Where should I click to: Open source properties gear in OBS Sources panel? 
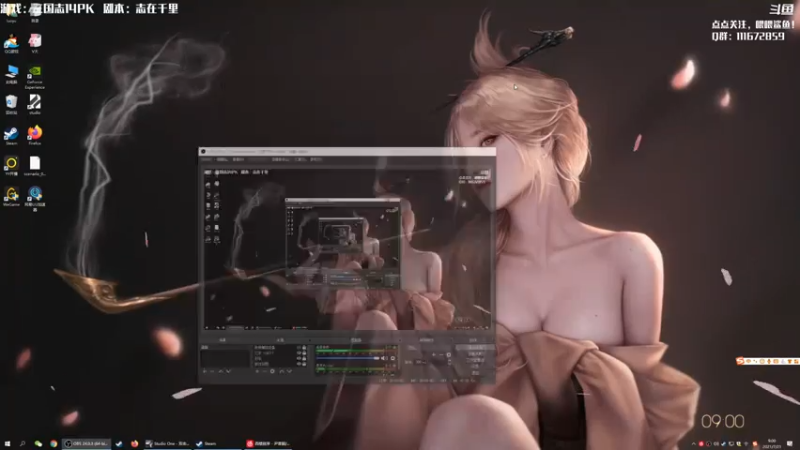[272, 371]
